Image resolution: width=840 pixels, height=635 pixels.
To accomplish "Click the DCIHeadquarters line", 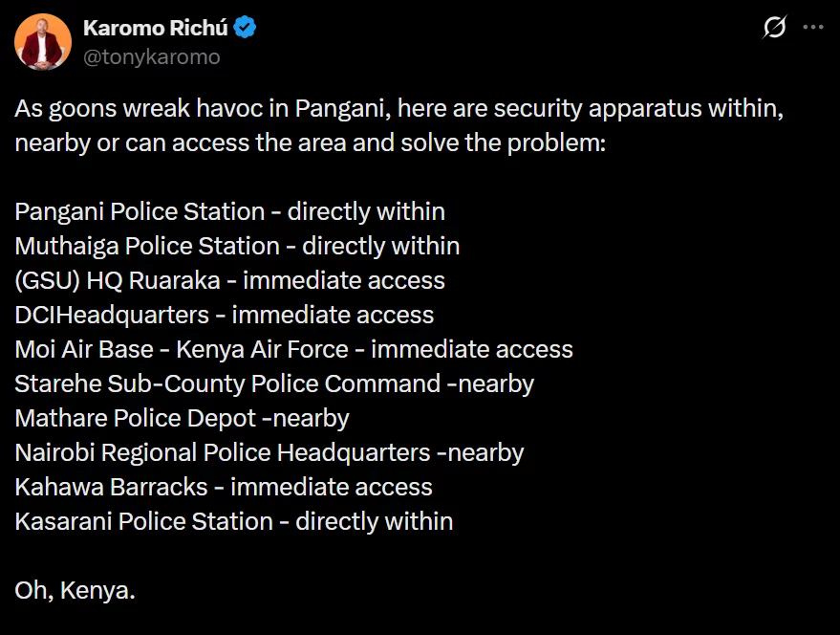I will (x=224, y=315).
